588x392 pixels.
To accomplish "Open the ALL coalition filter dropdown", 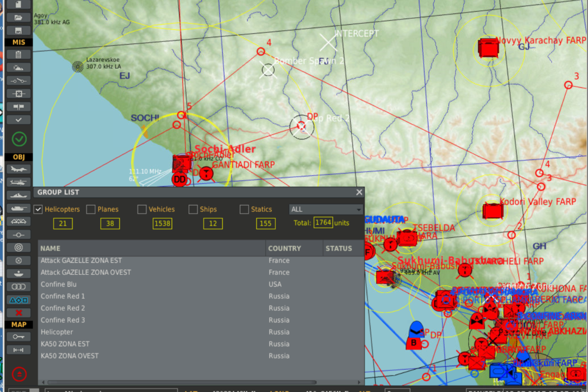I will tap(326, 209).
